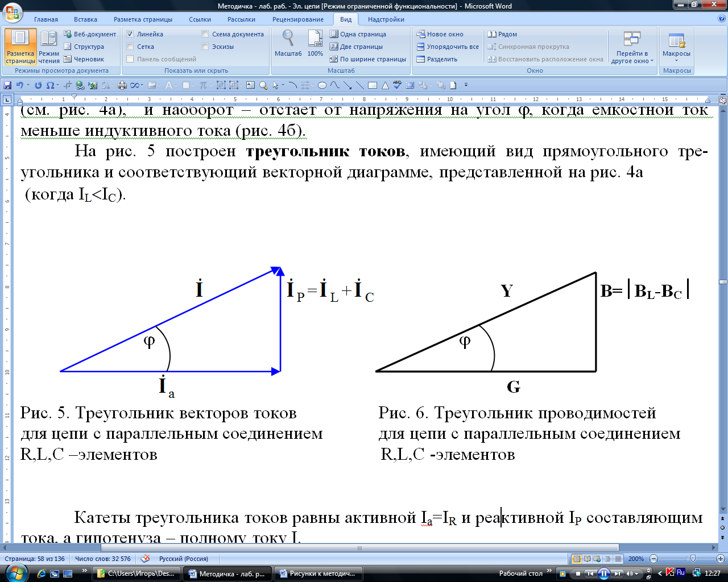Choose Две страницы zoom option
Viewport: 728px width, 582px height.
(356, 47)
